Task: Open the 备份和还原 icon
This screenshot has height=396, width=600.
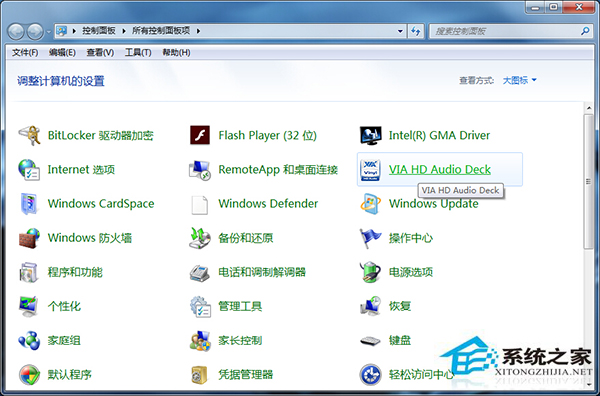Action: point(200,238)
